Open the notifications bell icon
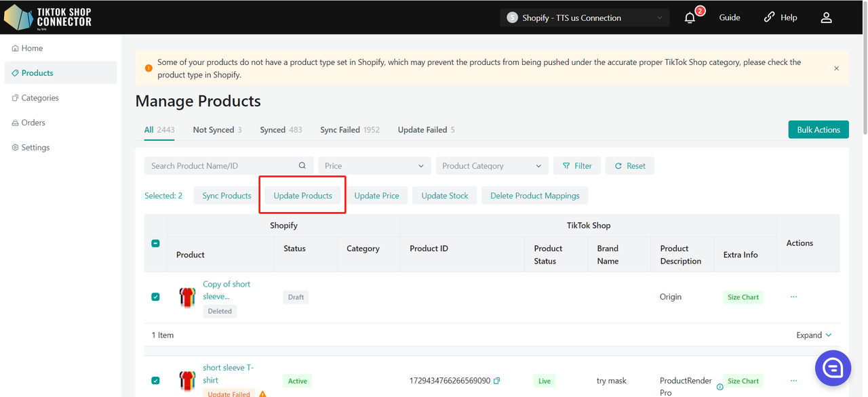Screen dimensions: 868x397 point(690,18)
